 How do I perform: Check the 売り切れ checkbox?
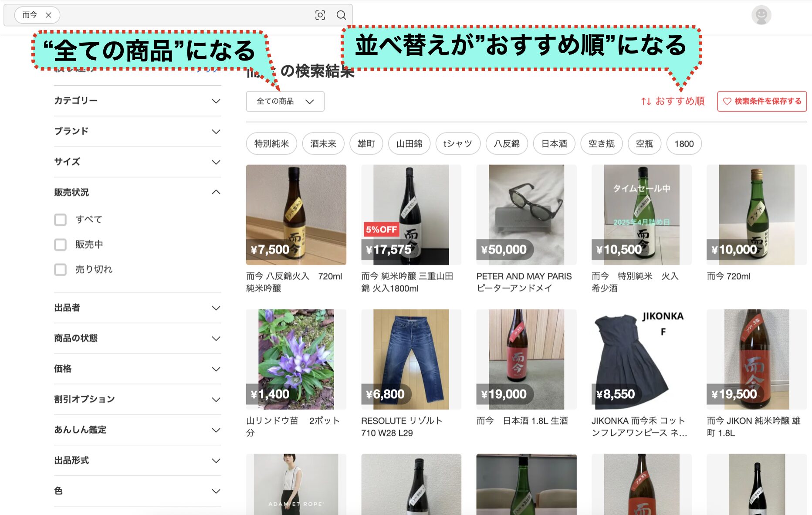[x=61, y=269]
